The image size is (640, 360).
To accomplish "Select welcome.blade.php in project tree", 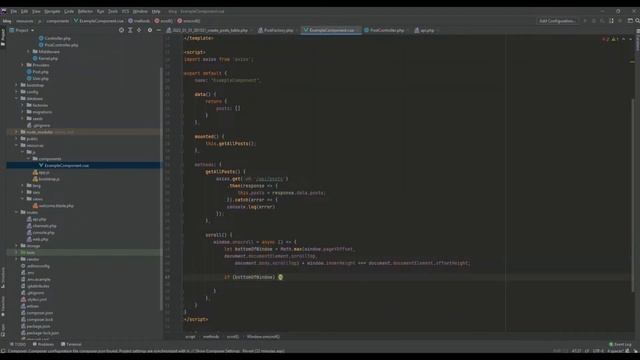I will (53, 206).
